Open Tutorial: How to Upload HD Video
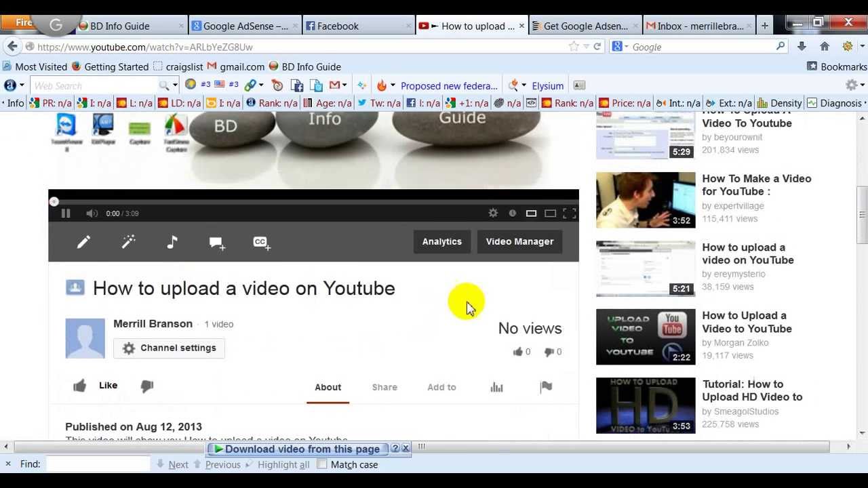The image size is (868, 488). [x=752, y=390]
